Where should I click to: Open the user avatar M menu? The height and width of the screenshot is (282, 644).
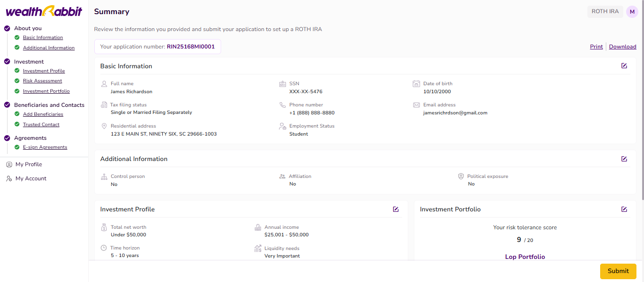(632, 12)
